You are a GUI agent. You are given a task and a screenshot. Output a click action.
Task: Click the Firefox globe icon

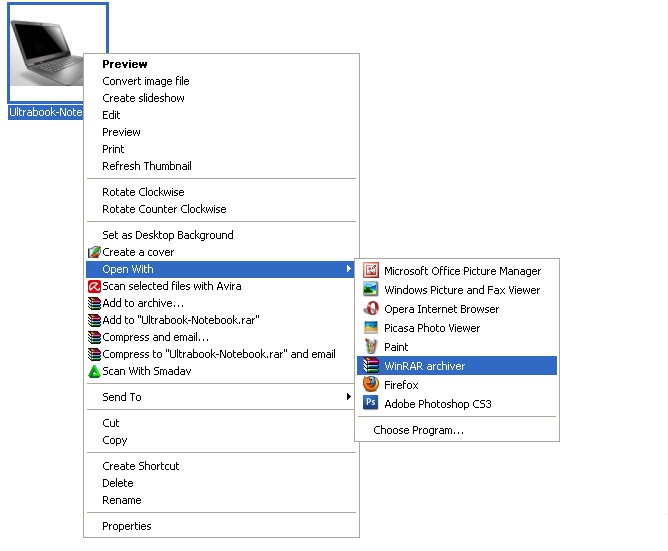(371, 384)
